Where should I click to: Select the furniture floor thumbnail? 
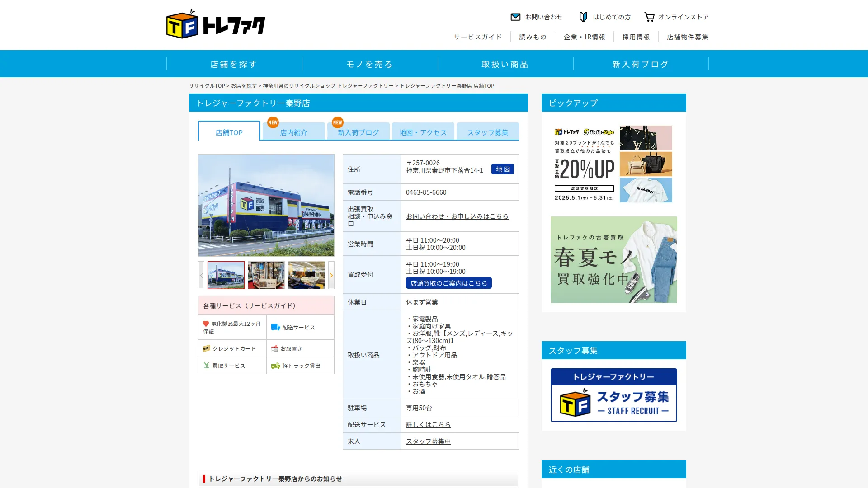pos(307,275)
